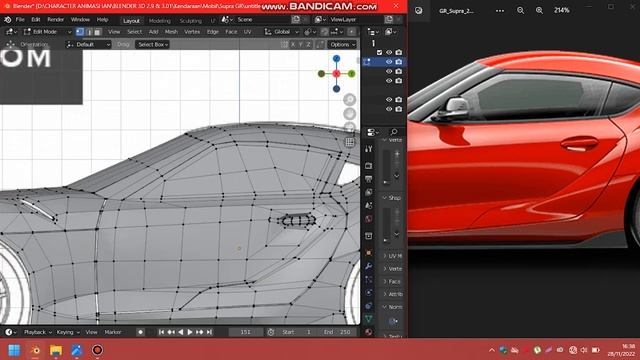Viewport: 640px width, 360px height.
Task: Click the properties search magnifier
Action: (393, 132)
